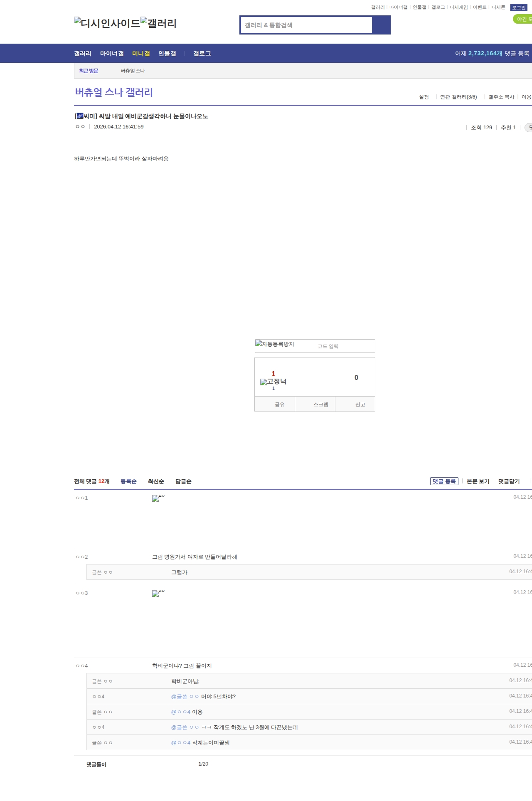Viewport: 532px width, 801px height.
Task: Open the 설정 settings dropdown
Action: point(424,97)
